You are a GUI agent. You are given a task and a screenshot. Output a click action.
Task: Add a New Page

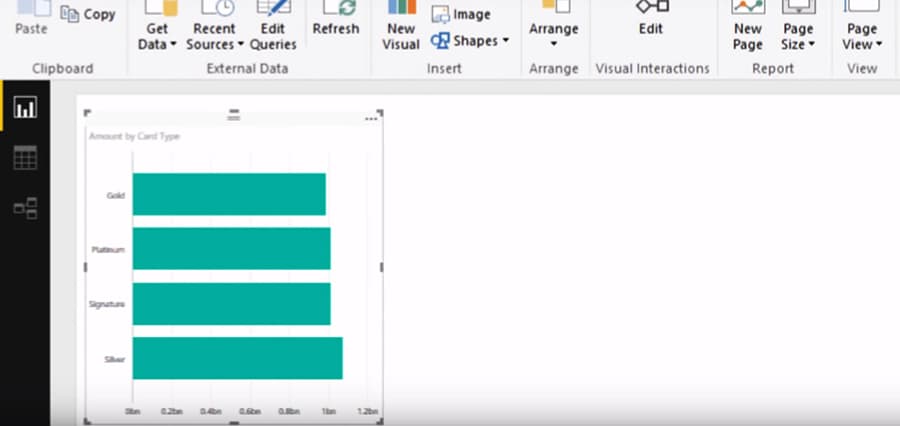[747, 26]
